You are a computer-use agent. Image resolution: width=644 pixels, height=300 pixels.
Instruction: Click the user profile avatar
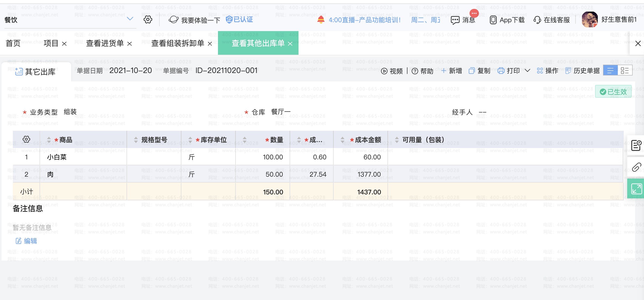[x=589, y=19]
